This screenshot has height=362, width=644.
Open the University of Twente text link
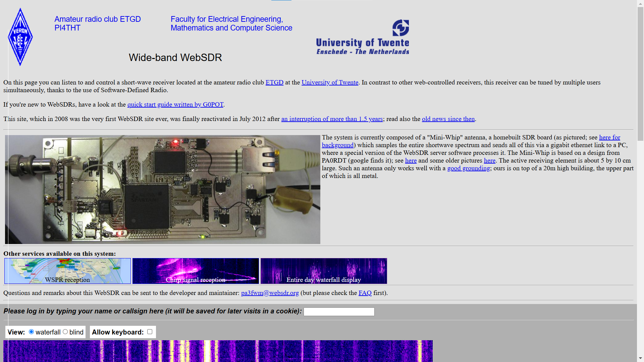(x=330, y=82)
